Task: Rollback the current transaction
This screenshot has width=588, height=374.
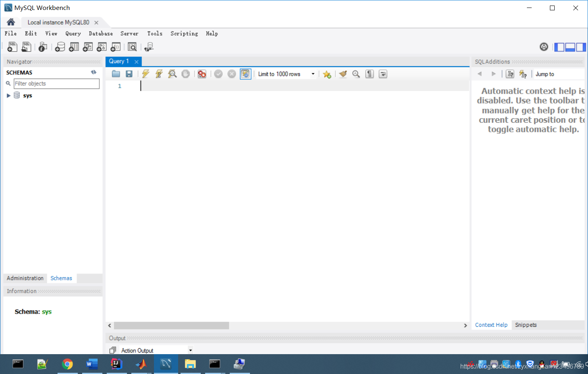Action: [232, 74]
